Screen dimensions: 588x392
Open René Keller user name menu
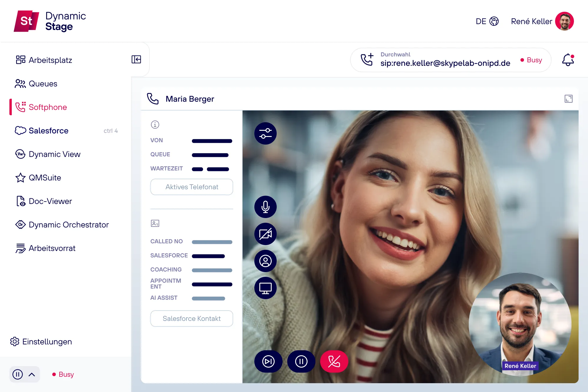(531, 21)
